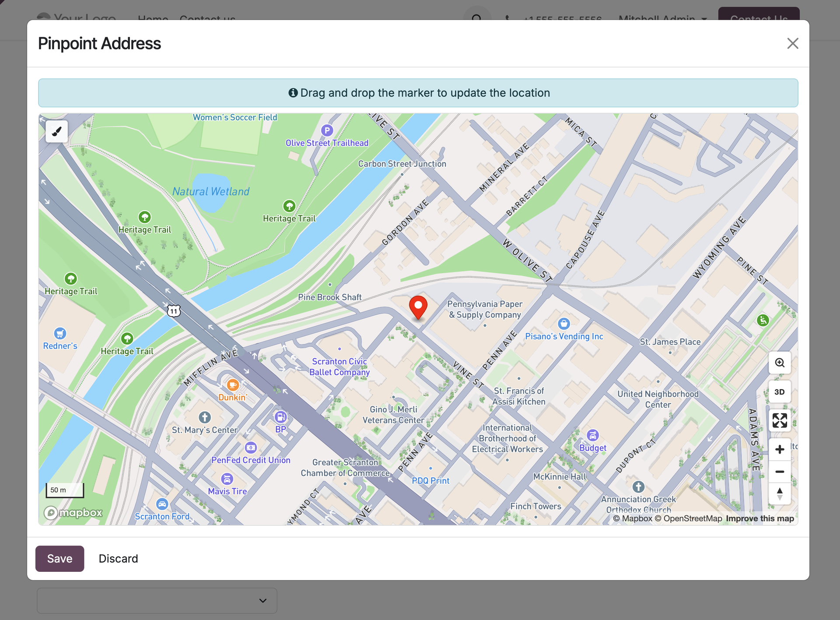This screenshot has height=620, width=840.
Task: Click the Budget car rental icon
Action: 593,435
